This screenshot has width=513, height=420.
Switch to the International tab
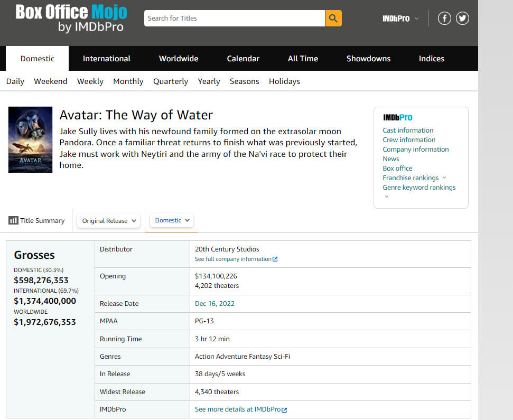point(107,59)
